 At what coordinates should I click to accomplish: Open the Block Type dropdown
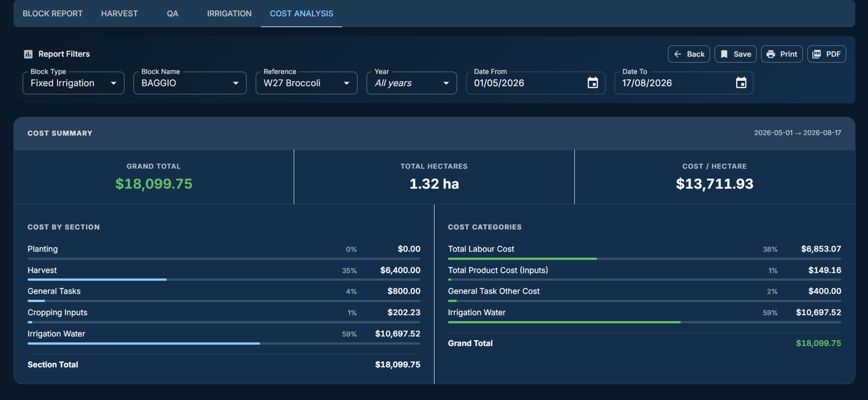[x=74, y=83]
